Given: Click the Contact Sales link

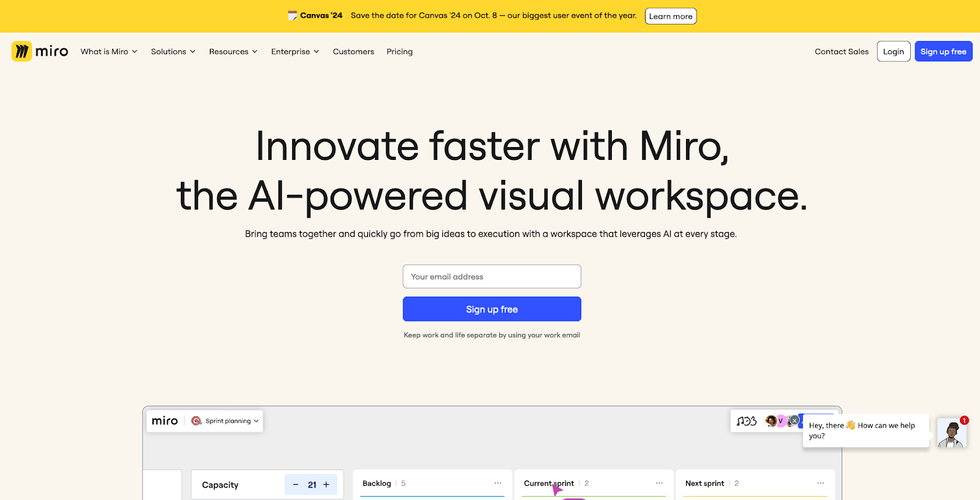Looking at the screenshot, I should click(842, 51).
